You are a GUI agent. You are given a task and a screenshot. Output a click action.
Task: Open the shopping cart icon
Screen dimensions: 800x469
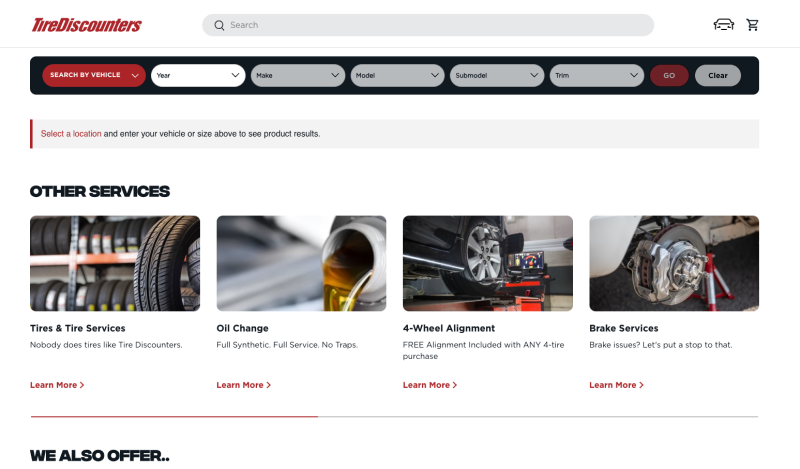pyautogui.click(x=752, y=24)
